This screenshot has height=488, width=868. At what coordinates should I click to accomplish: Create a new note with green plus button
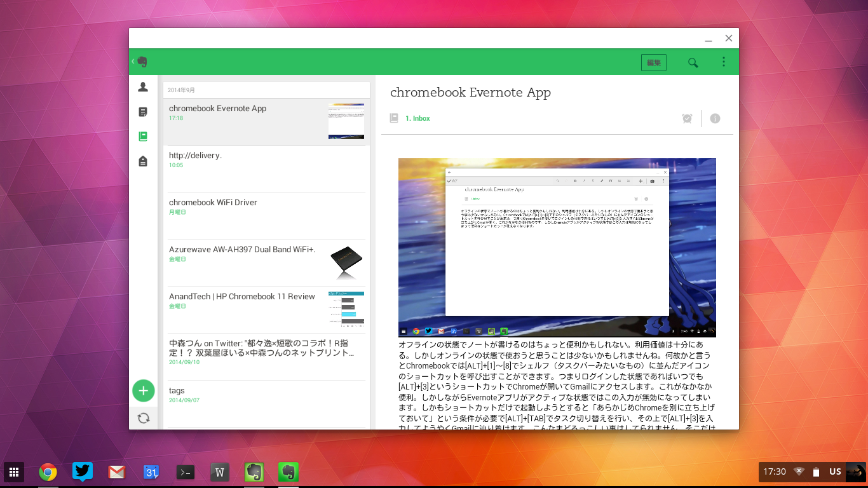click(144, 391)
